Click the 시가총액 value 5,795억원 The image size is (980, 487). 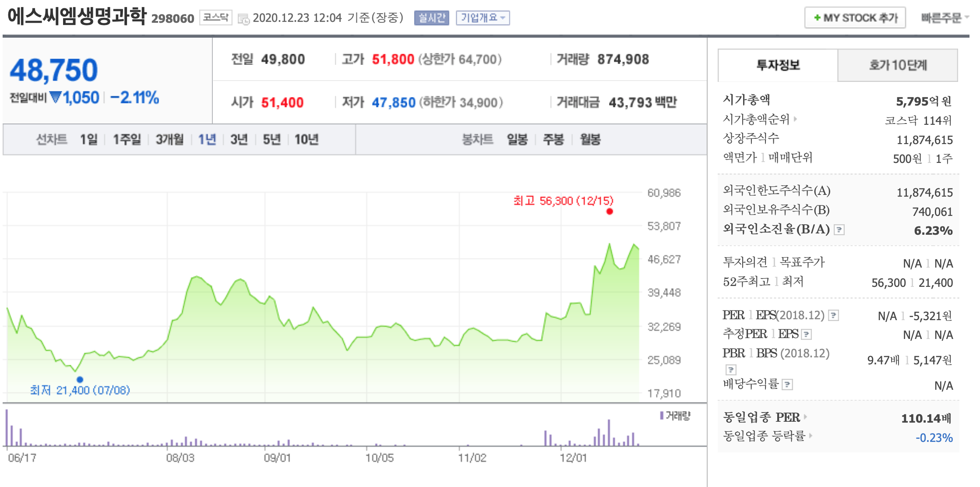[924, 101]
